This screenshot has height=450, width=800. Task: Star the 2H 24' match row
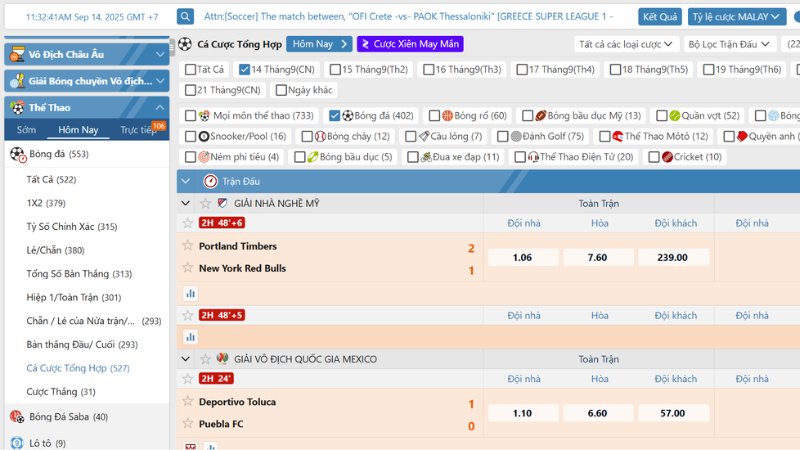(x=188, y=379)
